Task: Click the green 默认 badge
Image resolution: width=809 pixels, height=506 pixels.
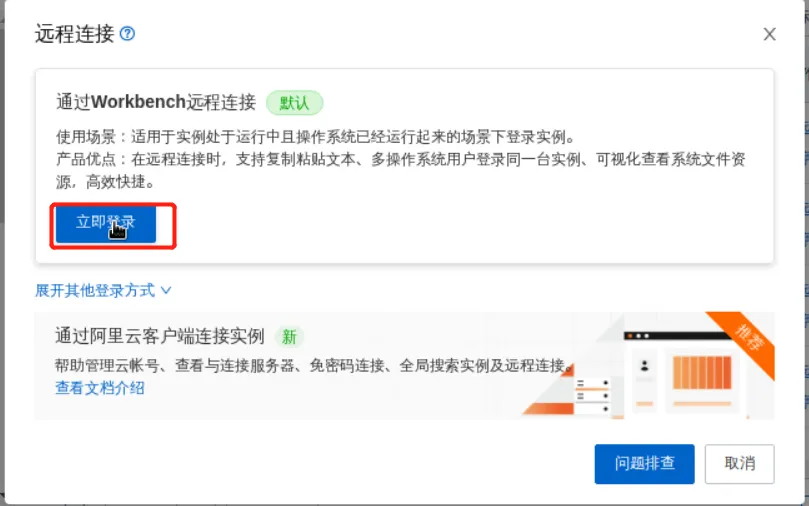Action: coord(295,103)
